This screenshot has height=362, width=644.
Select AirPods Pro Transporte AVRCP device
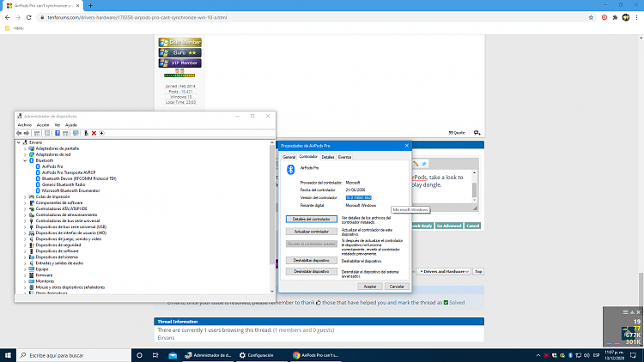[x=69, y=172]
